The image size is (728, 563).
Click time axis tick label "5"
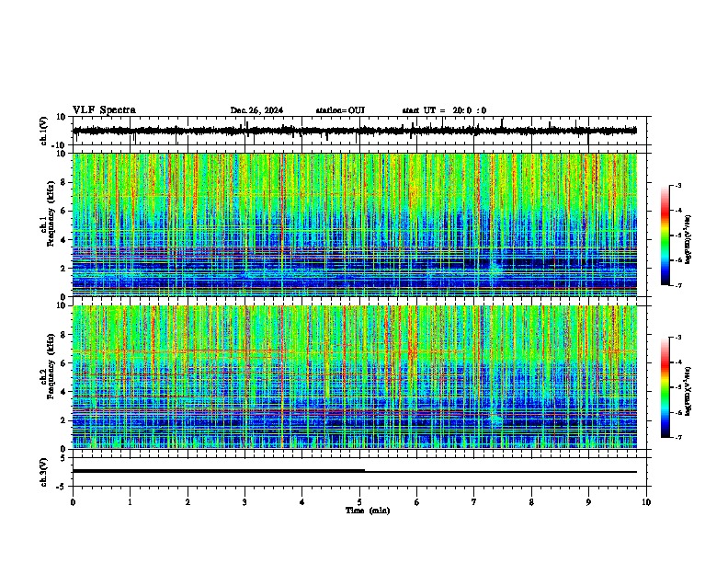click(x=359, y=502)
